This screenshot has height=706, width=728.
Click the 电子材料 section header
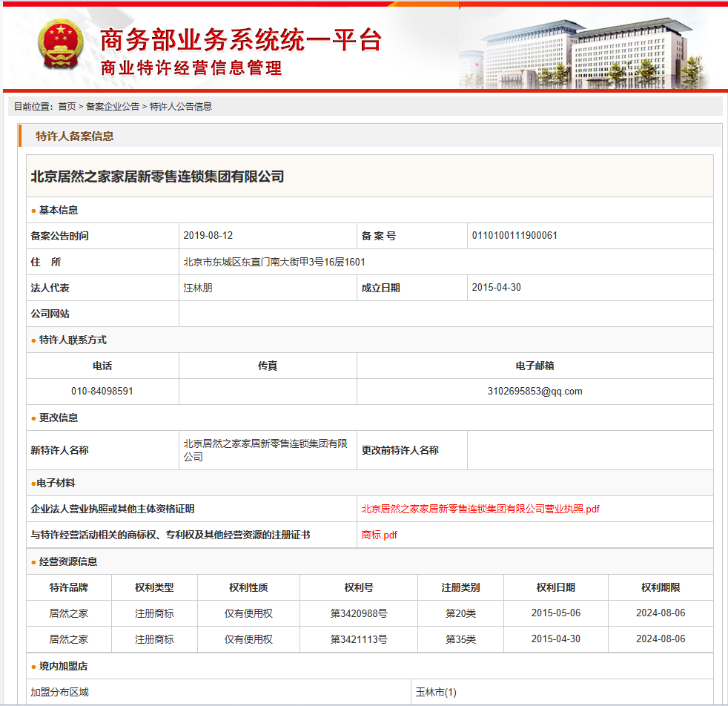pos(56,483)
